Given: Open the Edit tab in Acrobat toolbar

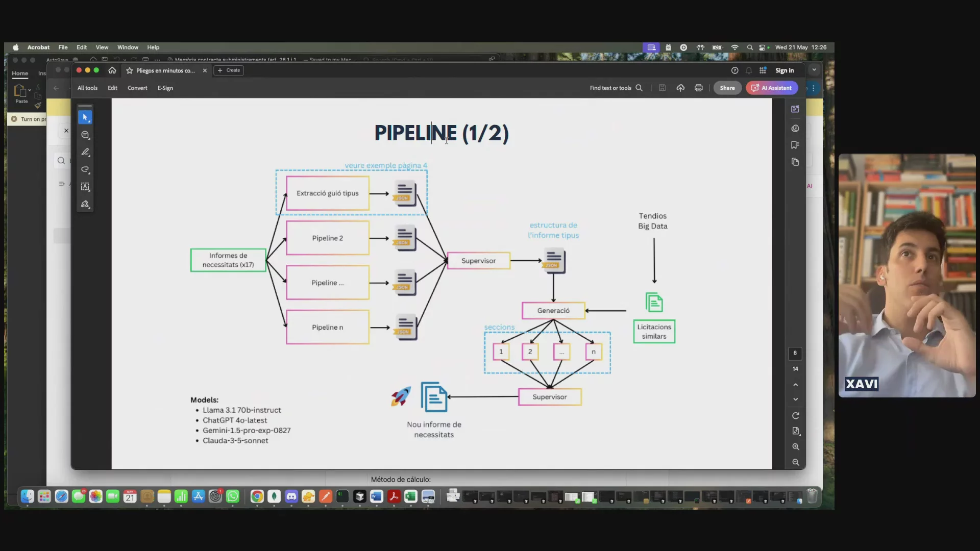Looking at the screenshot, I should tap(112, 88).
